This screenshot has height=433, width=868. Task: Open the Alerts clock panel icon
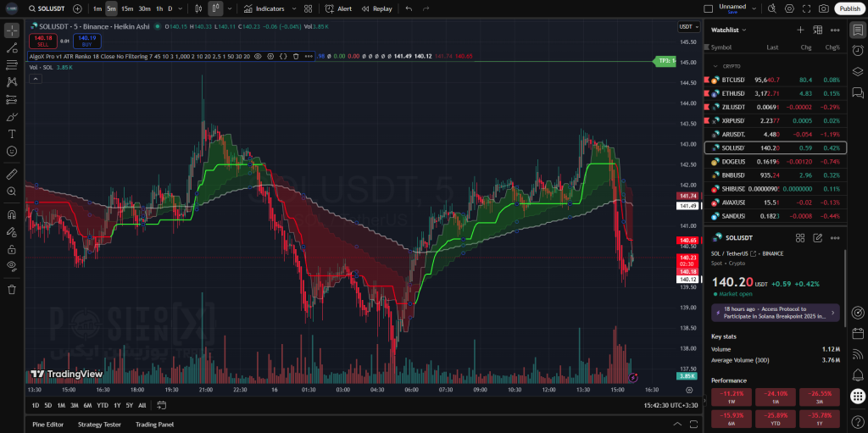click(x=858, y=50)
